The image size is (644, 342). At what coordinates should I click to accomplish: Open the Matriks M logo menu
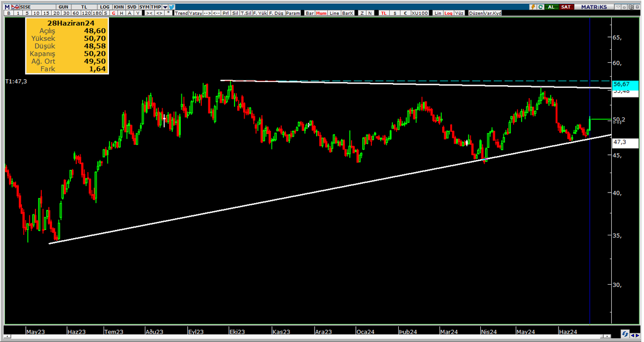(7, 7)
